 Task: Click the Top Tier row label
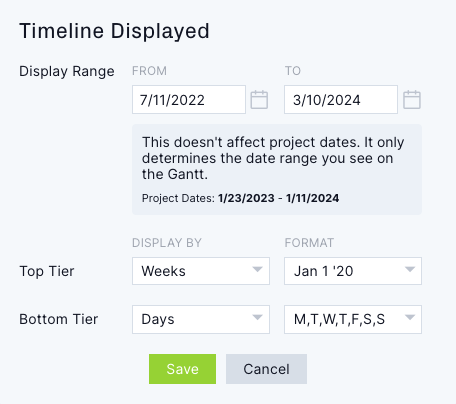(x=47, y=271)
